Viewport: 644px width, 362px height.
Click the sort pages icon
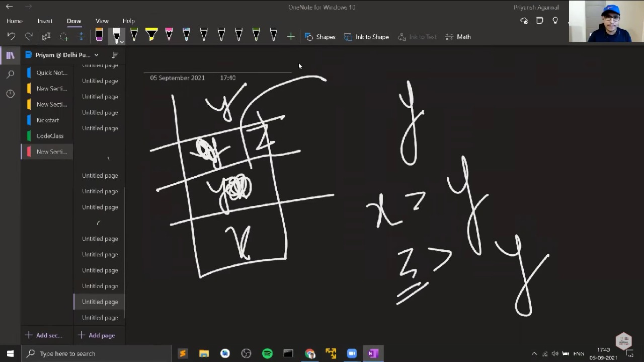[x=115, y=55]
